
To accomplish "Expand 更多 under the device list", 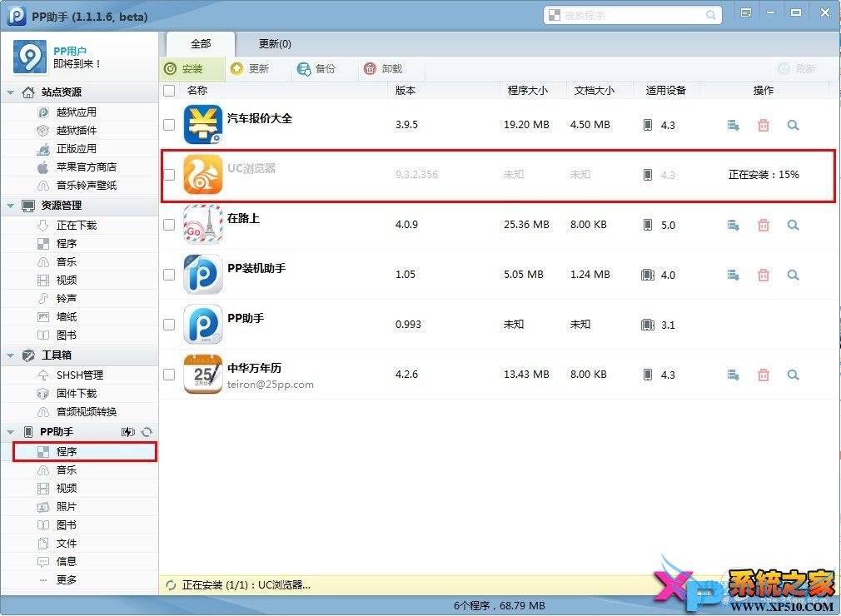I will (x=67, y=579).
